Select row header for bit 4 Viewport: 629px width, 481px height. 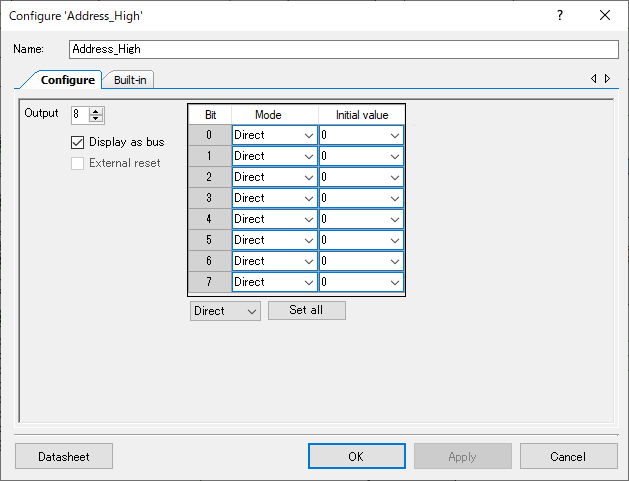pos(210,219)
